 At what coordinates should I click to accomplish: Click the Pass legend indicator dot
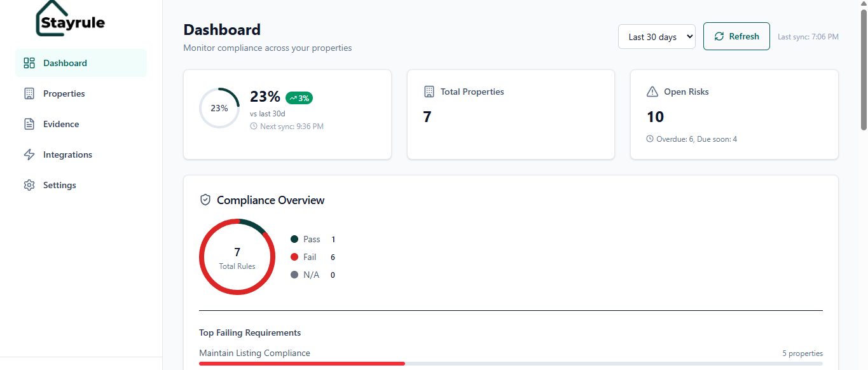[293, 239]
